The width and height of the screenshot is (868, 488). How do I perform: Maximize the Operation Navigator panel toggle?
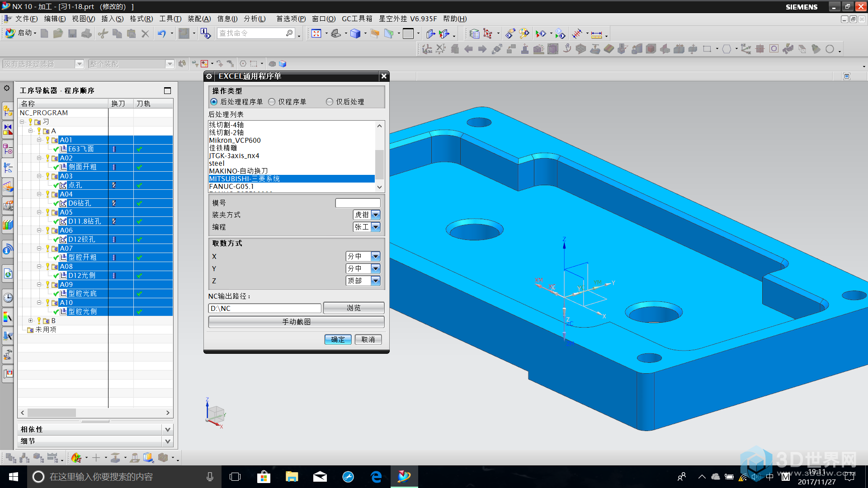(x=167, y=90)
